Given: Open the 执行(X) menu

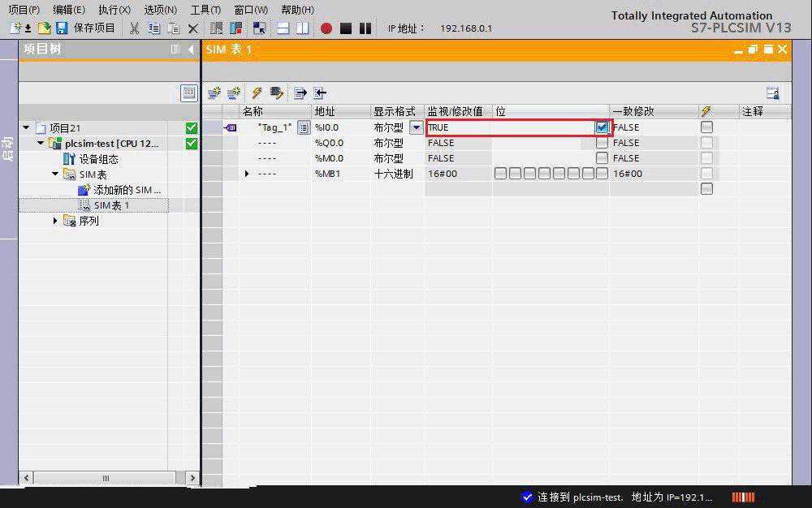Looking at the screenshot, I should point(114,10).
